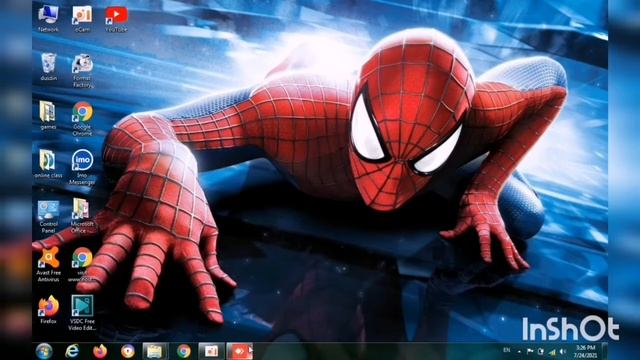Screen dimensions: 640x360
Task: Open the Firefox desktop shortcut
Action: coord(48,309)
